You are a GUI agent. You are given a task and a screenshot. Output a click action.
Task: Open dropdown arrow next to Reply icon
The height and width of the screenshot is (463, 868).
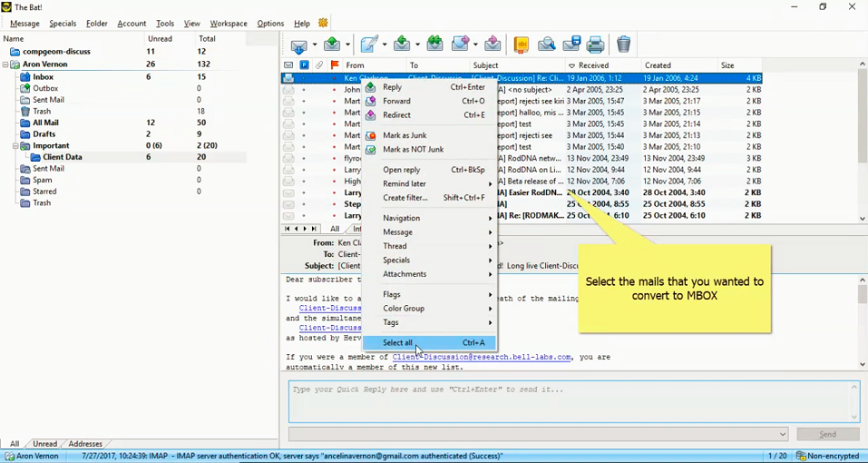click(x=417, y=44)
